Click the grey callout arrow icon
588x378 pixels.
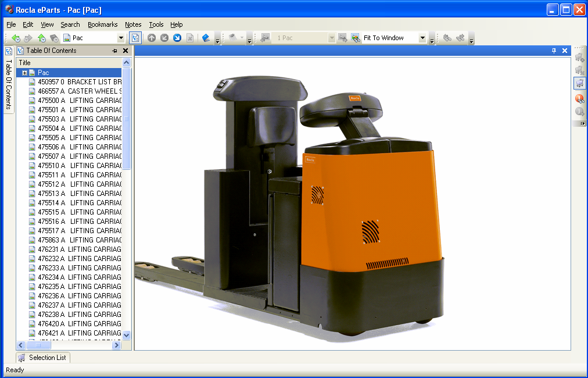[580, 112]
